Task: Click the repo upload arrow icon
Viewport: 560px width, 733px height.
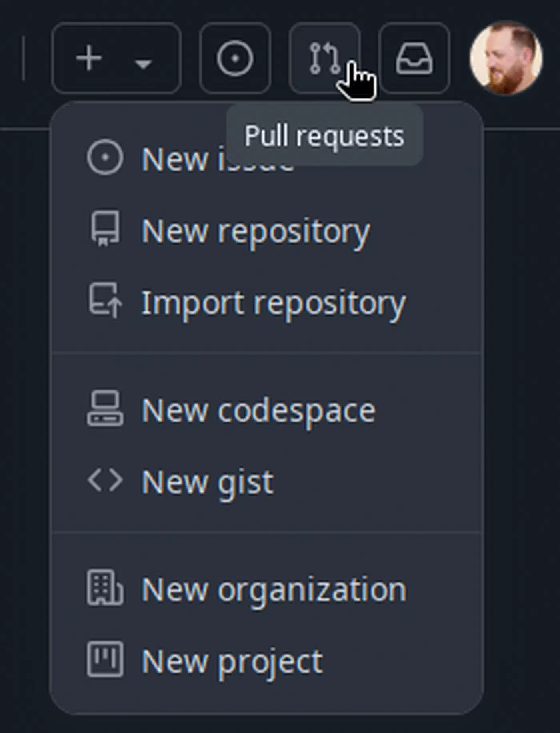Action: point(105,300)
